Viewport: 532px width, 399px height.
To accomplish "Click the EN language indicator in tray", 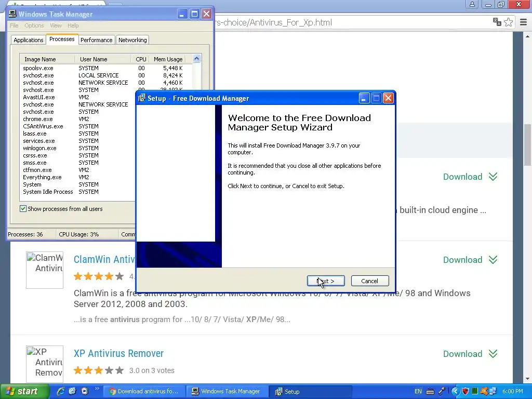I will pos(418,392).
